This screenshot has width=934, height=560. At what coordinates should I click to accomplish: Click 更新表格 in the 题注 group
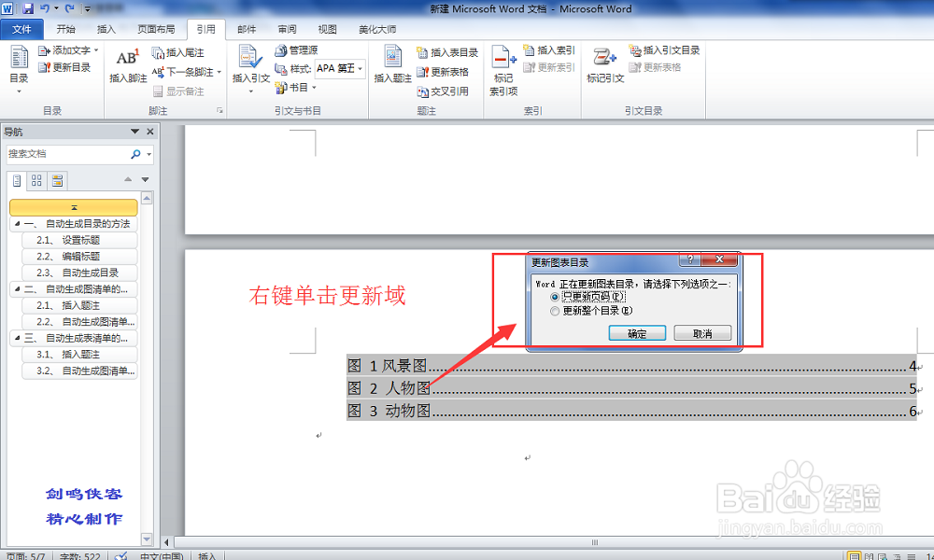coord(443,72)
